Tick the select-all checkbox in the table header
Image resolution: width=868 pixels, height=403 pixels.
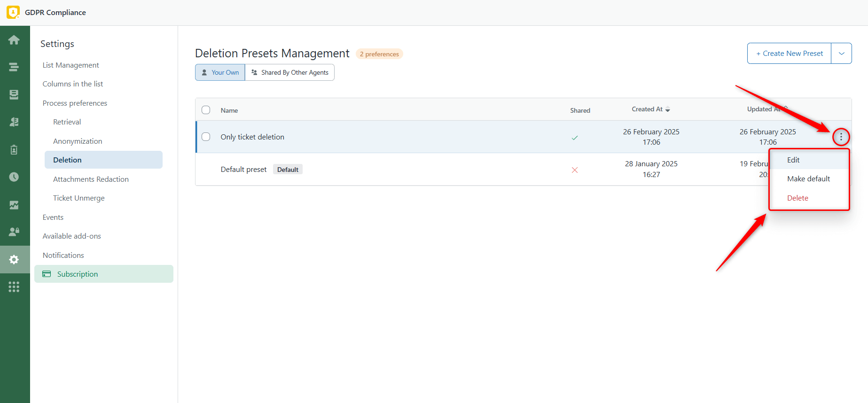206,110
